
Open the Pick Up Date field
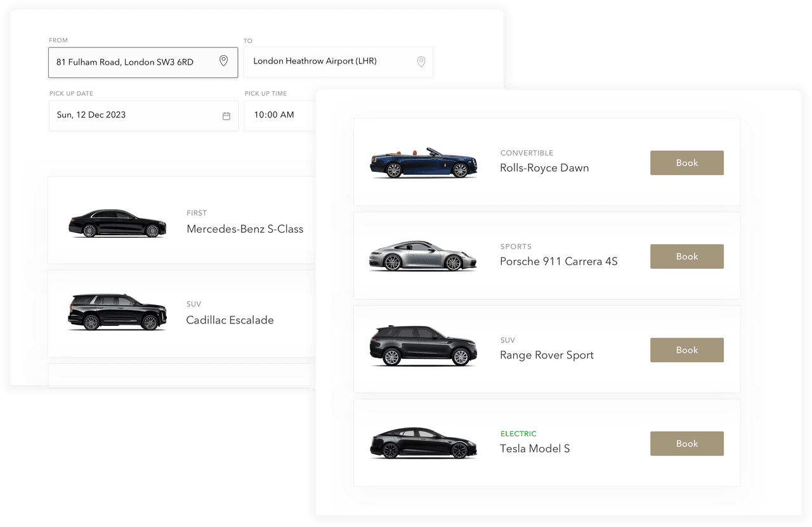point(127,115)
